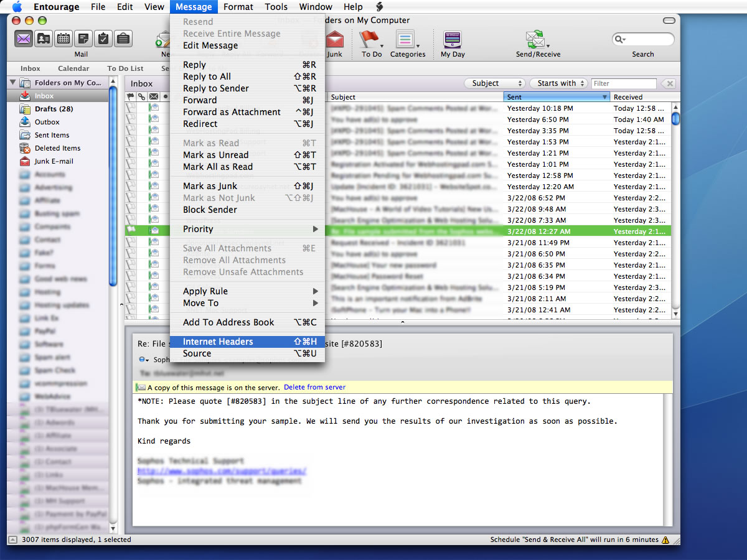The image size is (747, 560).
Task: Choose Mark as Unread
Action: coord(247,155)
